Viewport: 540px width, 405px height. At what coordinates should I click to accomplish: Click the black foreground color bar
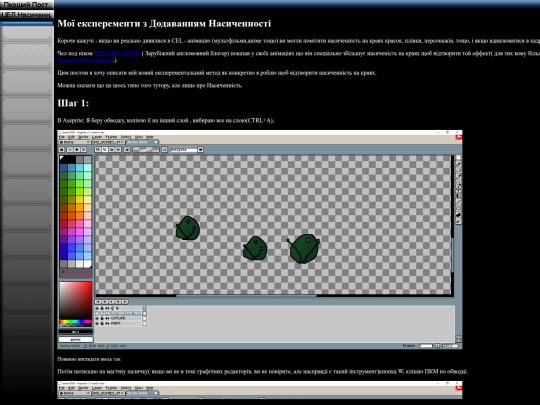point(75,332)
